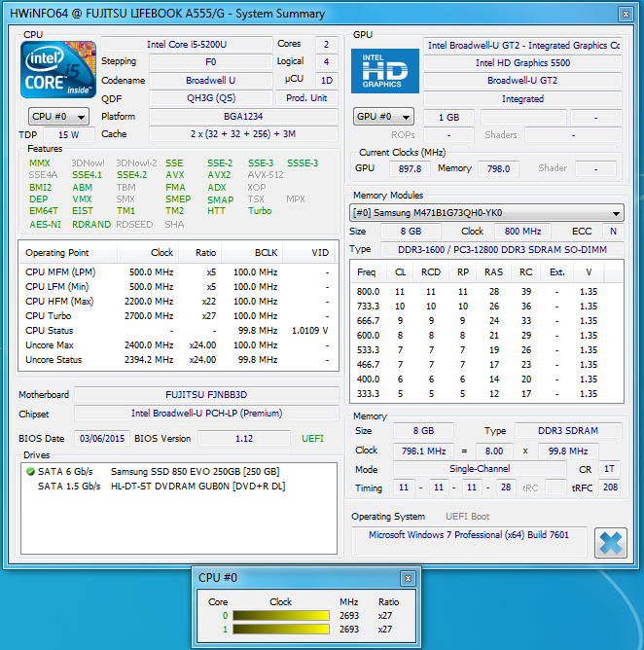Click the green UEFI label
The width and height of the screenshot is (644, 650).
click(x=312, y=439)
